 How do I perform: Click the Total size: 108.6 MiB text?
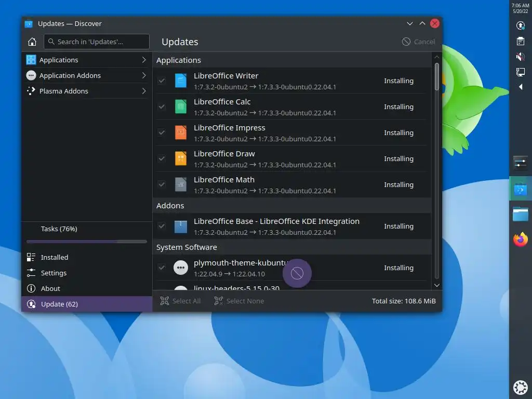point(404,301)
